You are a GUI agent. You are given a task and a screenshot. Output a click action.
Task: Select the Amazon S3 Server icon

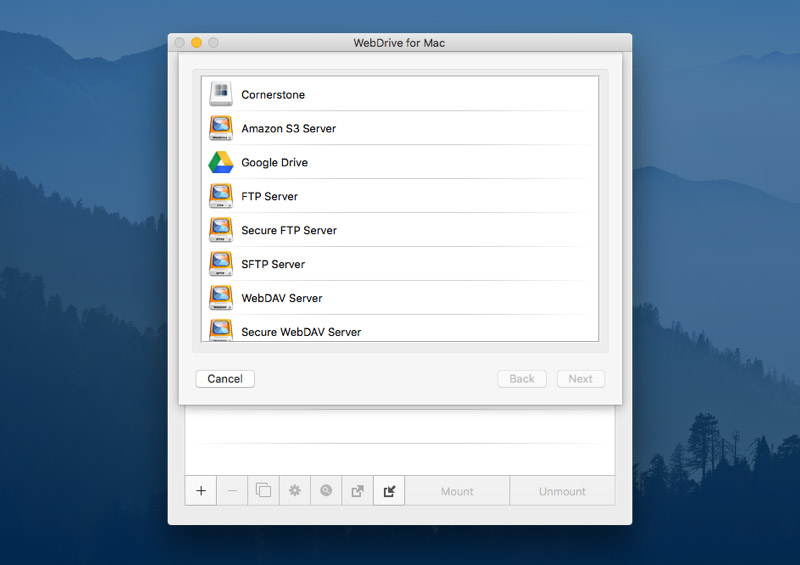pos(220,128)
